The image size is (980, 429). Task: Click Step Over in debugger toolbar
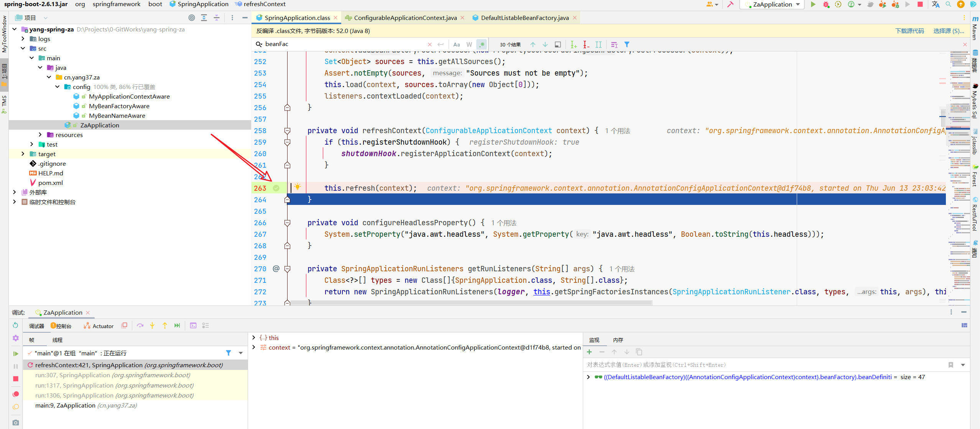point(140,325)
